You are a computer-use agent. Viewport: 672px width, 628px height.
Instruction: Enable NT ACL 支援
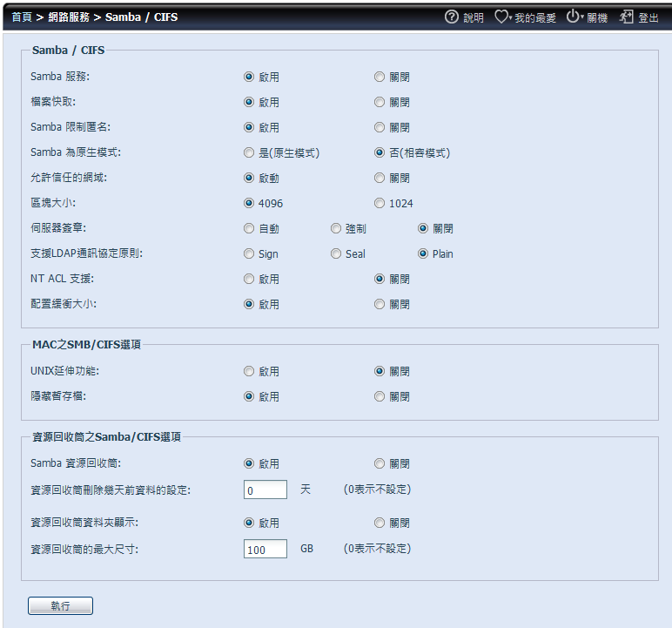point(249,279)
